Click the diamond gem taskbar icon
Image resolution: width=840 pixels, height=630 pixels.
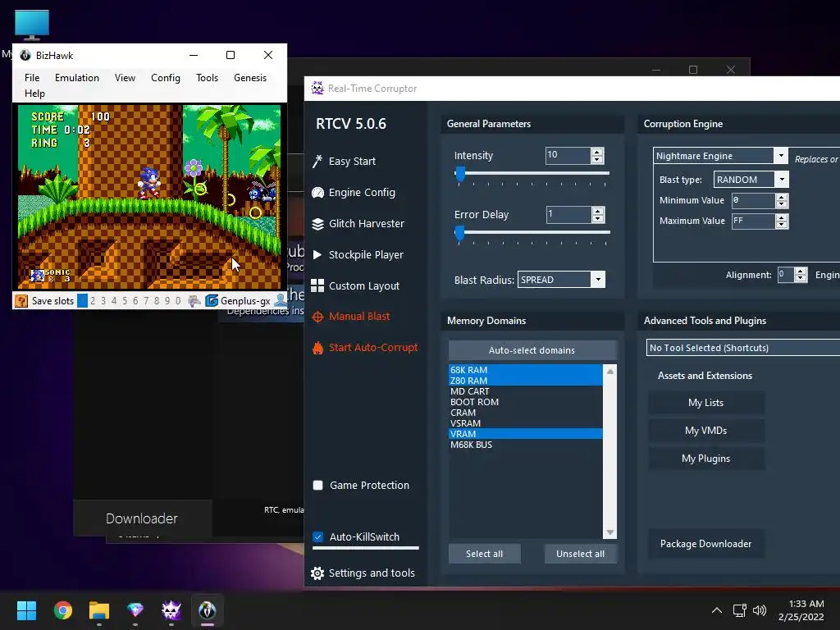tap(135, 610)
